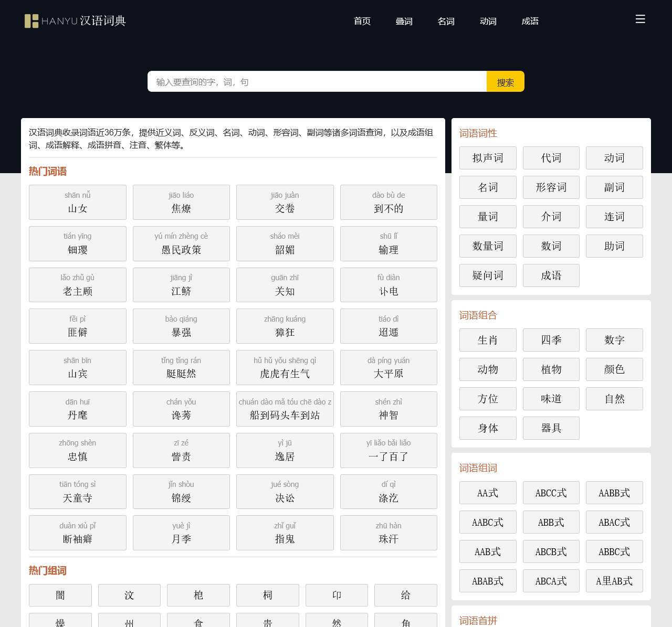Go to the 成语 navigation menu
This screenshot has height=627, width=672.
530,21
